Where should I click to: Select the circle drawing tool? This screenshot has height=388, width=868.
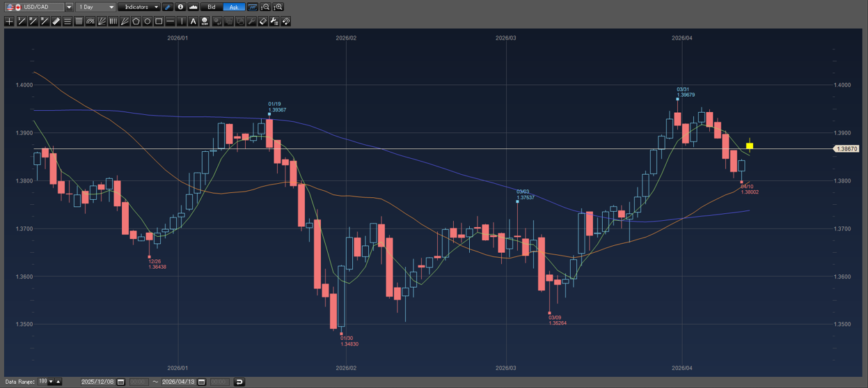click(x=148, y=22)
